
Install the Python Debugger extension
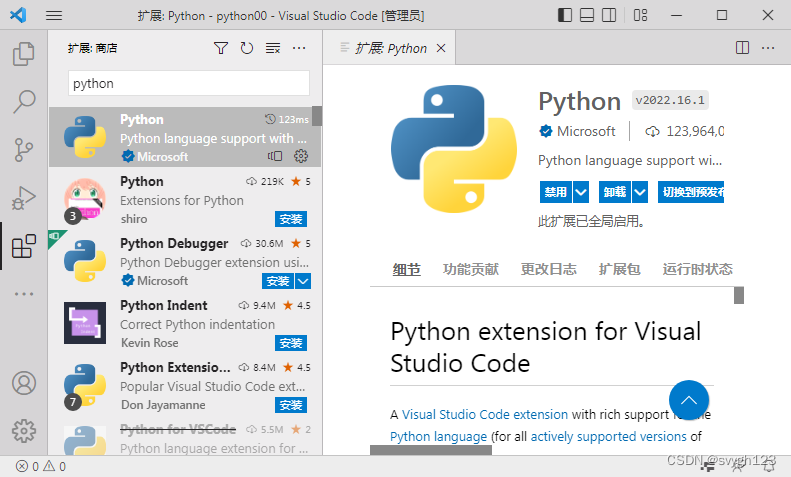click(x=278, y=281)
